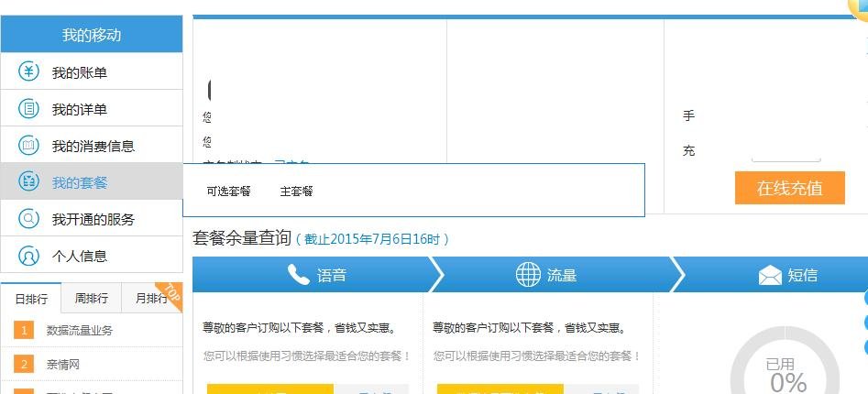The height and width of the screenshot is (394, 868).
Task: Open ranking item 亲情网
Action: pyautogui.click(x=63, y=365)
